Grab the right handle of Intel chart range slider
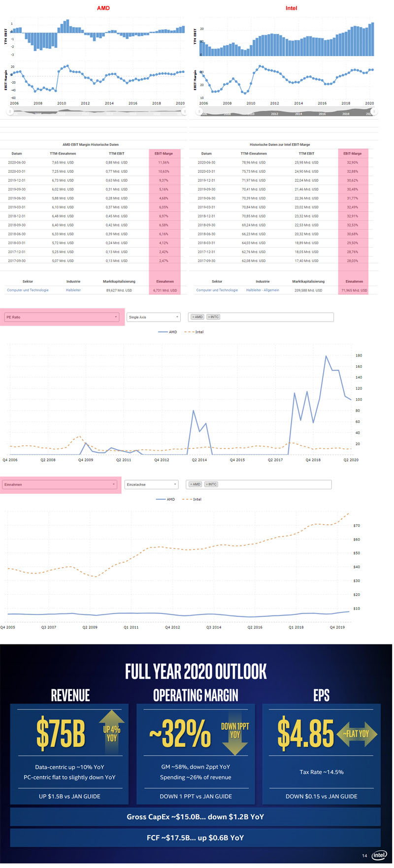 pyautogui.click(x=375, y=112)
